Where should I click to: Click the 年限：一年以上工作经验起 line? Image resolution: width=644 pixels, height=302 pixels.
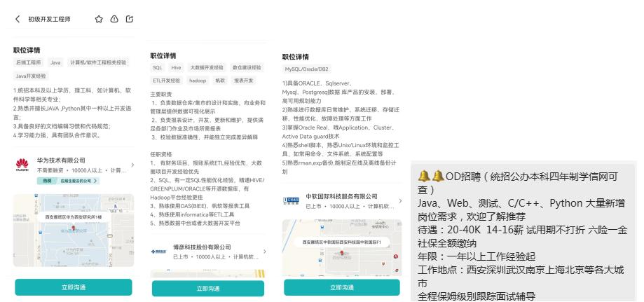point(477,256)
